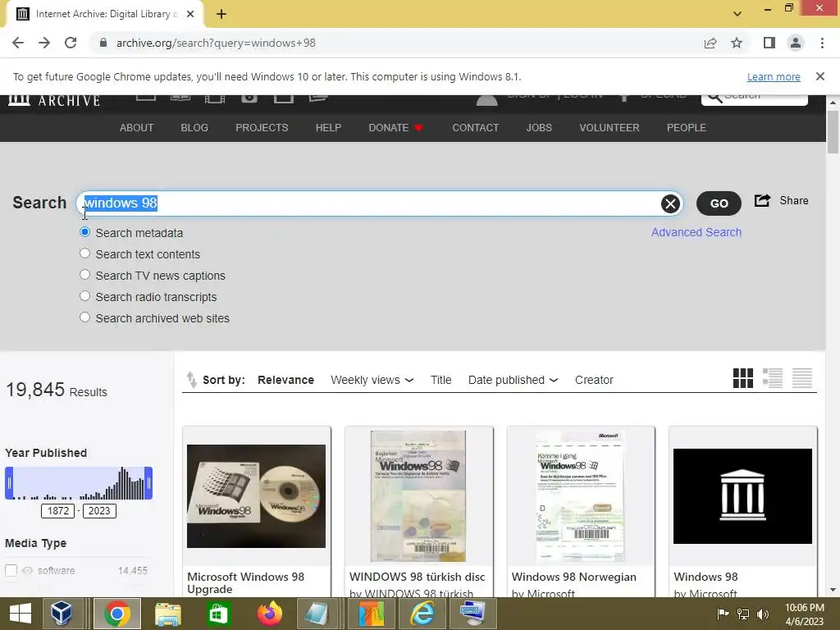
Task: Select Search metadata radio button
Action: point(84,232)
